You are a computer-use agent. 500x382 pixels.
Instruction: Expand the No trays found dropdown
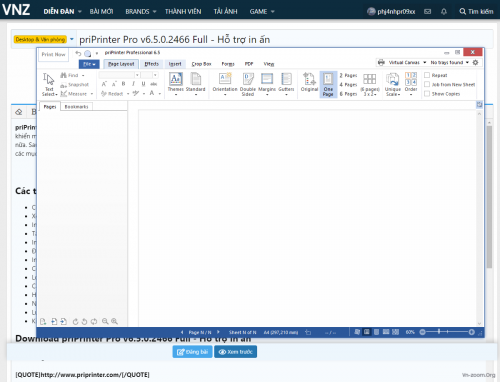[450, 62]
